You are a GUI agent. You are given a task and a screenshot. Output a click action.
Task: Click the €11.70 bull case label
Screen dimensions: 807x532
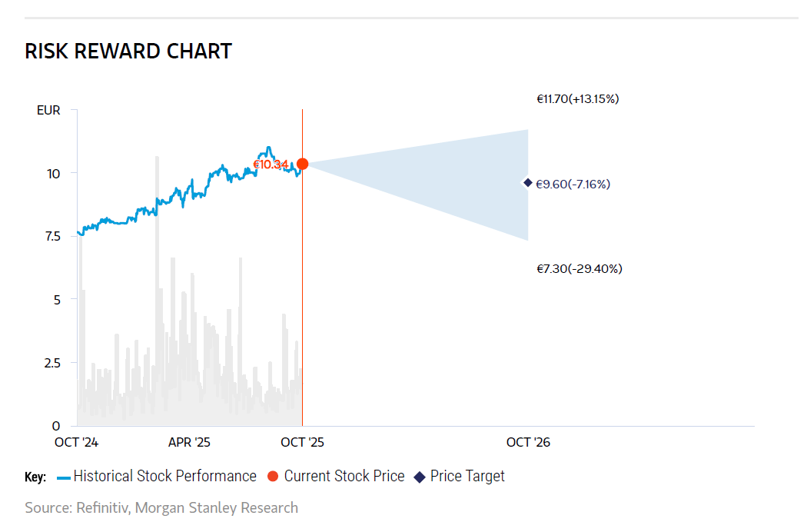577,99
